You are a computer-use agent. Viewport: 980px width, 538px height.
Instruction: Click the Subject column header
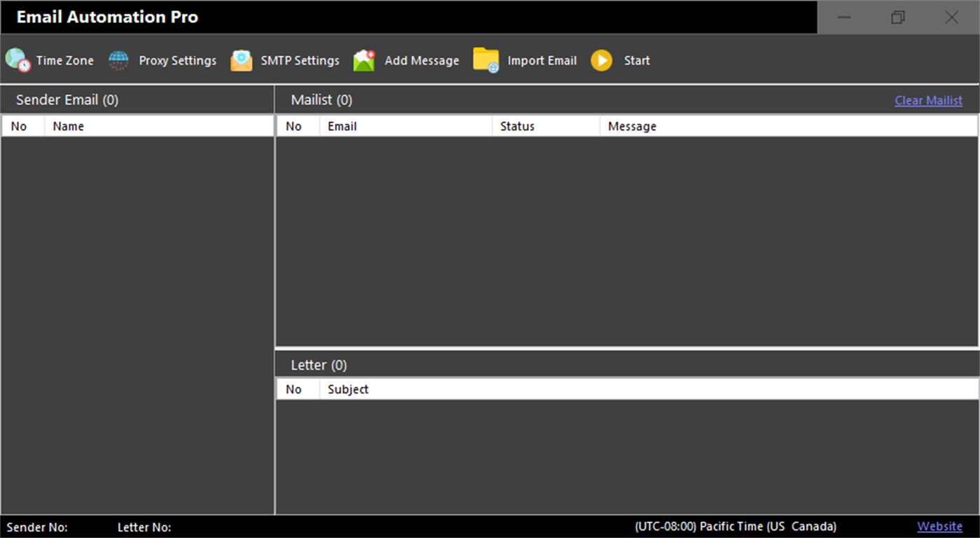tap(347, 389)
